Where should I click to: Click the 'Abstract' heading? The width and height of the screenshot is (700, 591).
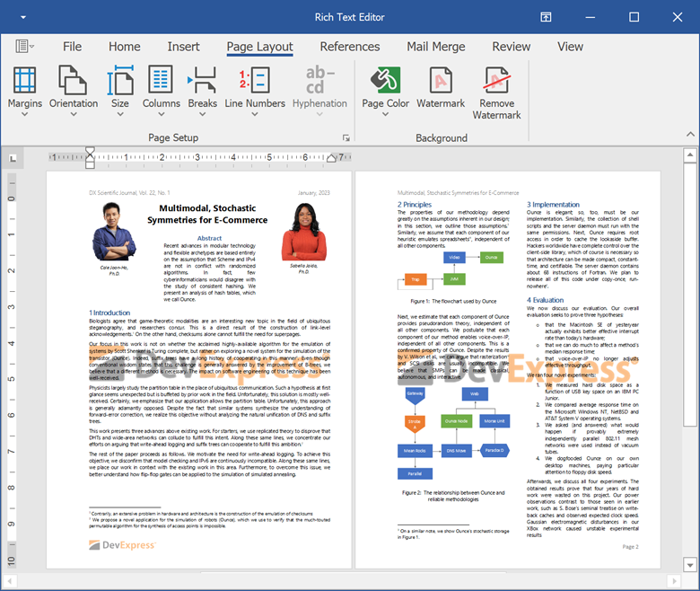pos(209,238)
